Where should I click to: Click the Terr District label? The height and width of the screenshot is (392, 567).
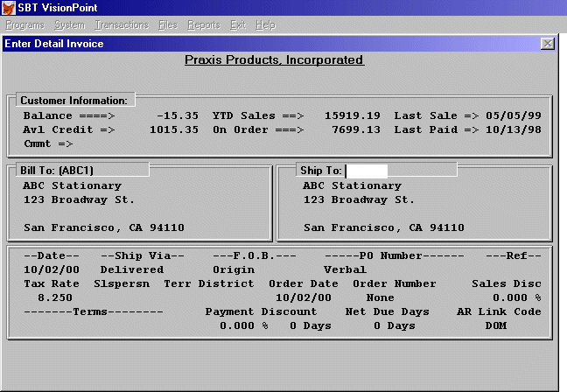click(x=209, y=283)
